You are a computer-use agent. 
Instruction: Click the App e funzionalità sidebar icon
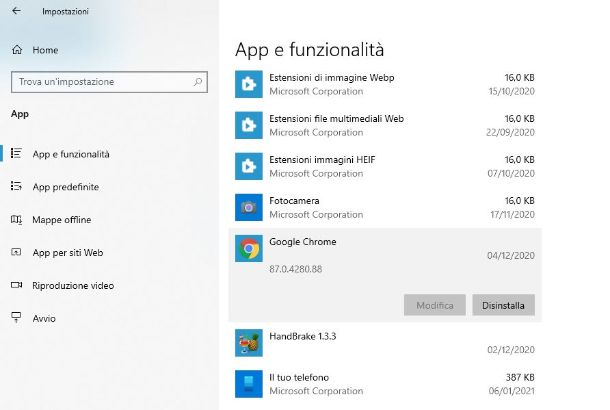(x=16, y=154)
